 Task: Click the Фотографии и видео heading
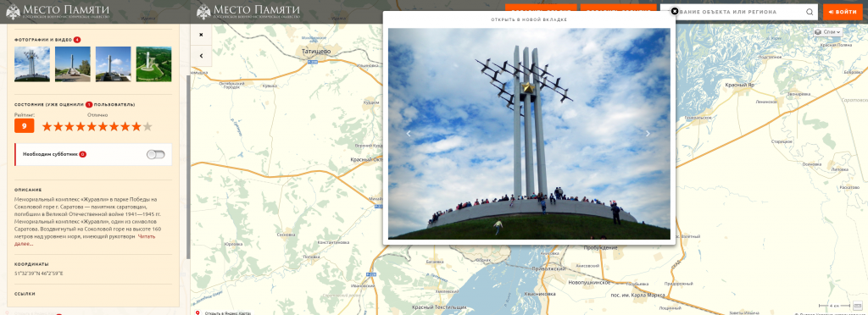click(x=43, y=40)
